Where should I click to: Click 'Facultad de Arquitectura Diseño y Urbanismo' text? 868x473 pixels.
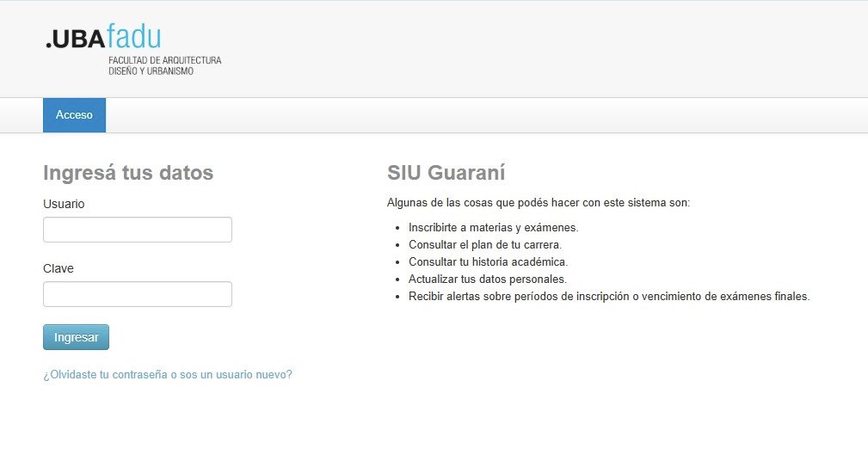pyautogui.click(x=165, y=66)
